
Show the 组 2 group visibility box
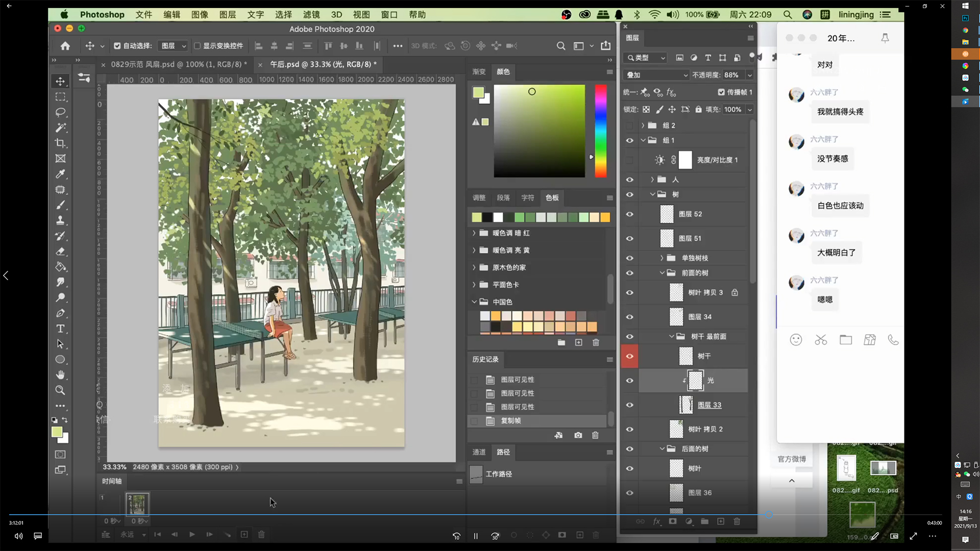629,126
